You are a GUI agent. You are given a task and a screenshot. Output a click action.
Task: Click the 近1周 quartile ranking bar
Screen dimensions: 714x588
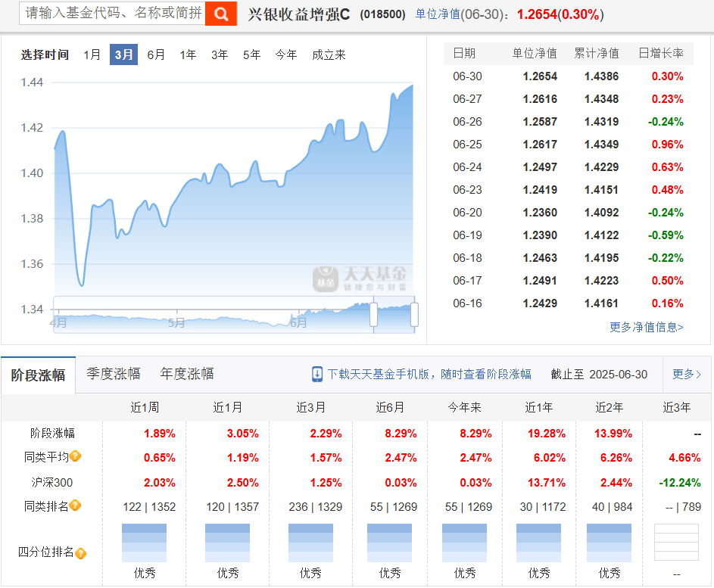point(145,543)
